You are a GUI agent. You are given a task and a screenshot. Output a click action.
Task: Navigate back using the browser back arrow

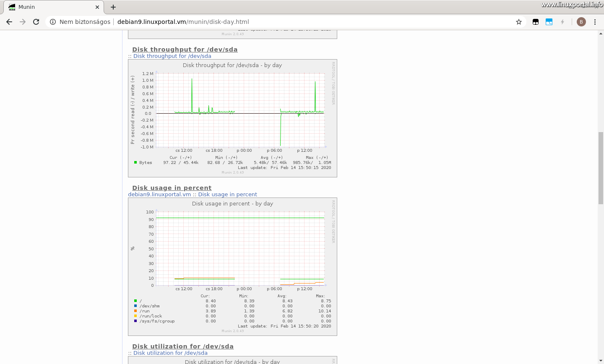pyautogui.click(x=9, y=22)
